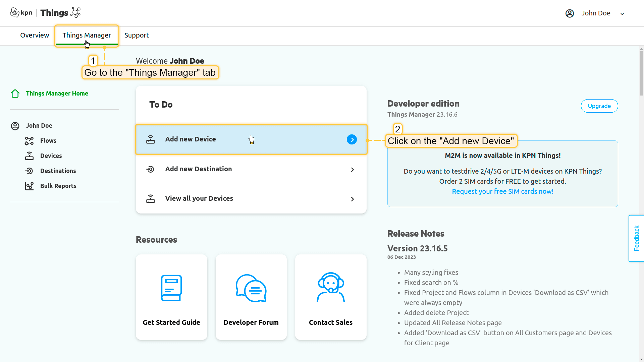Expand the John Doe account dropdown arrow
This screenshot has height=362, width=644.
click(622, 14)
